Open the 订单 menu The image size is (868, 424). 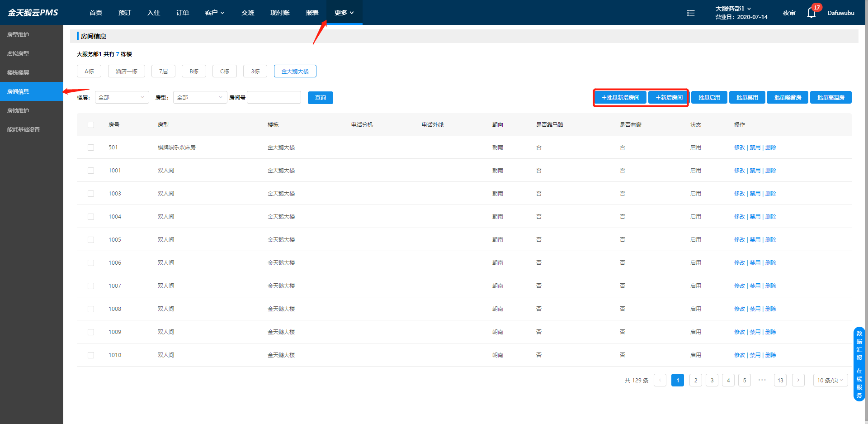coord(183,13)
